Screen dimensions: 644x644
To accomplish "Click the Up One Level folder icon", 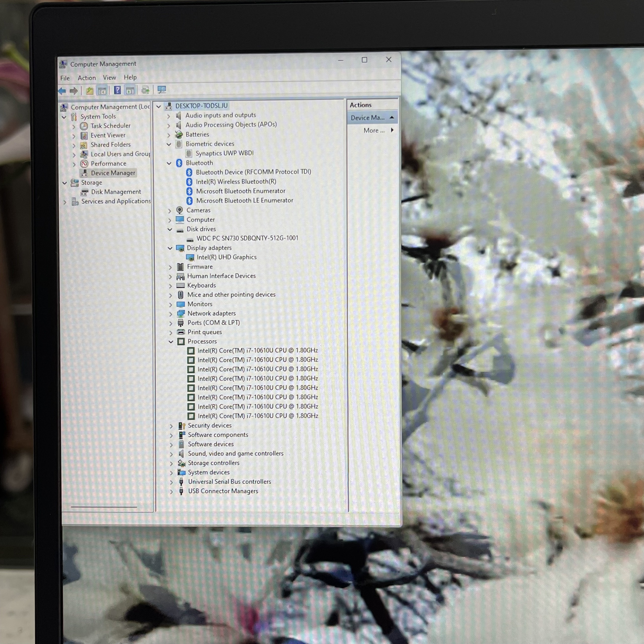I will coord(89,91).
